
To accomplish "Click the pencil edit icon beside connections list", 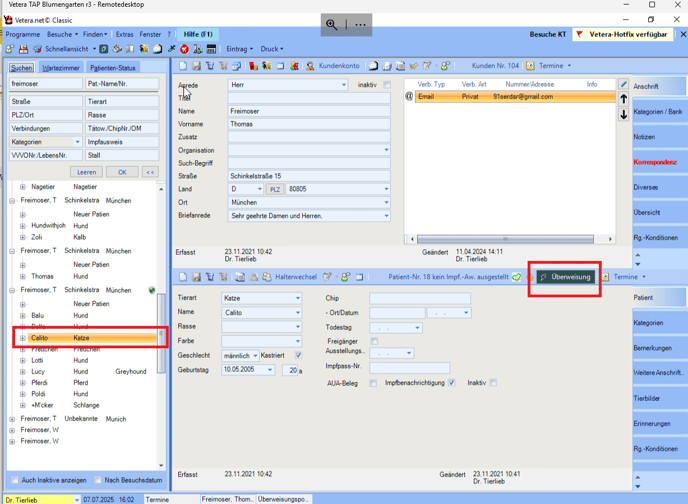I will (624, 84).
